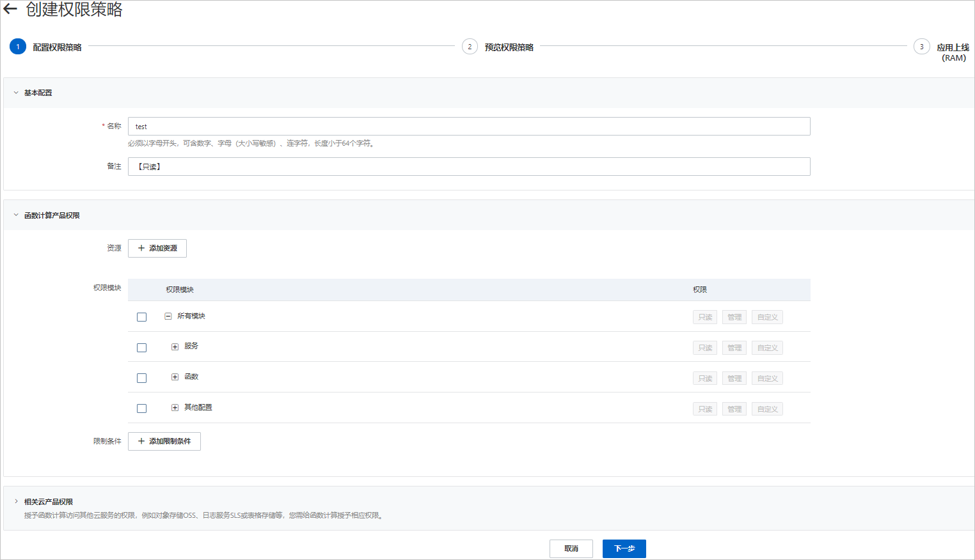Expand the 其他配置 tree node
Screen dimensions: 975x560
(175, 407)
